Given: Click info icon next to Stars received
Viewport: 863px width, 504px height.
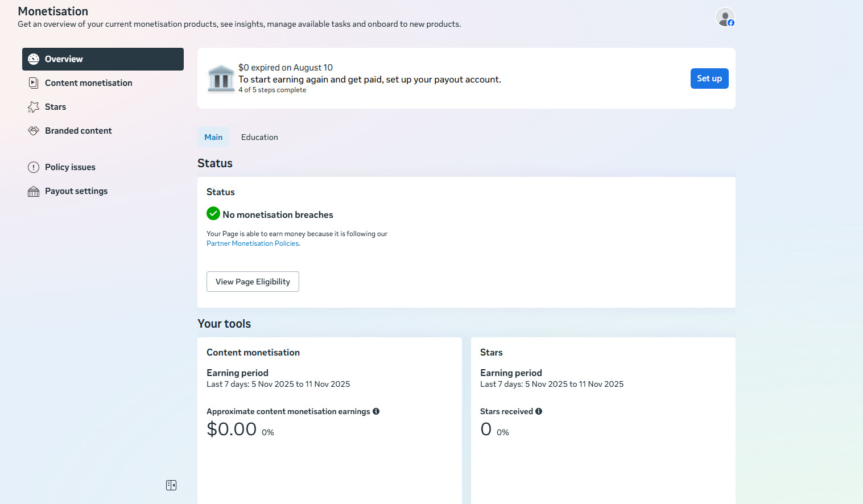Looking at the screenshot, I should [539, 411].
